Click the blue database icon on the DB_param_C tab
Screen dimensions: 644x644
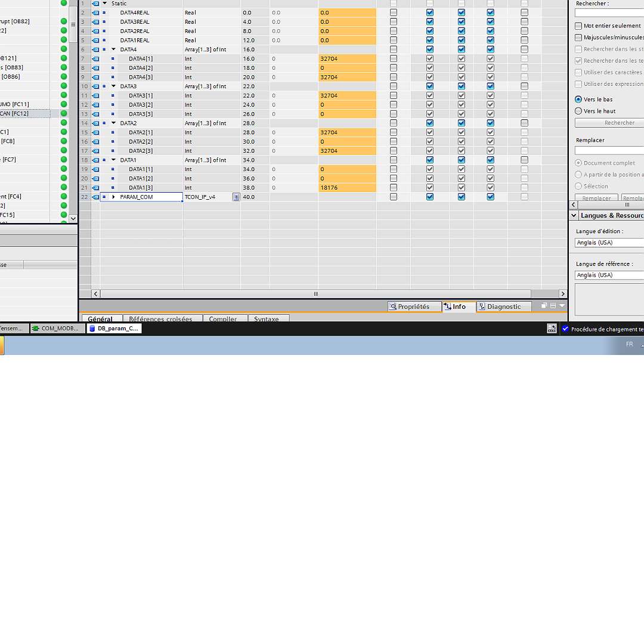click(x=92, y=329)
